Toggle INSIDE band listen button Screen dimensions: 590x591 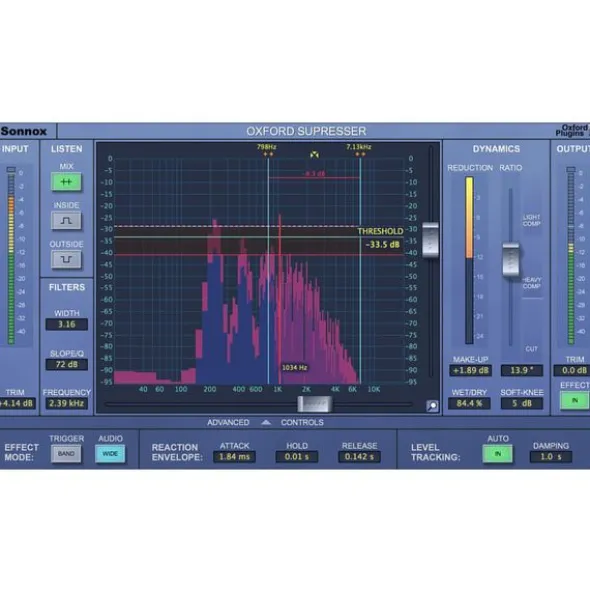click(66, 221)
